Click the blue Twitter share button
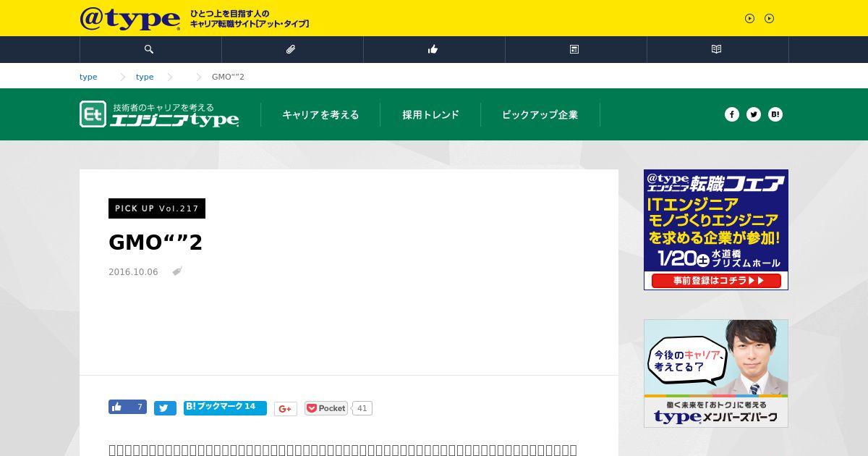This screenshot has width=868, height=456. 165,408
